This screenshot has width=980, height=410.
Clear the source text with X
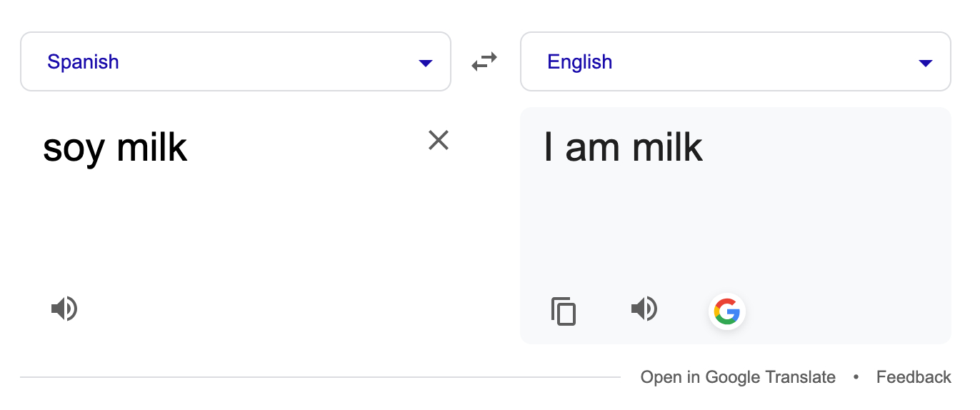coord(438,141)
